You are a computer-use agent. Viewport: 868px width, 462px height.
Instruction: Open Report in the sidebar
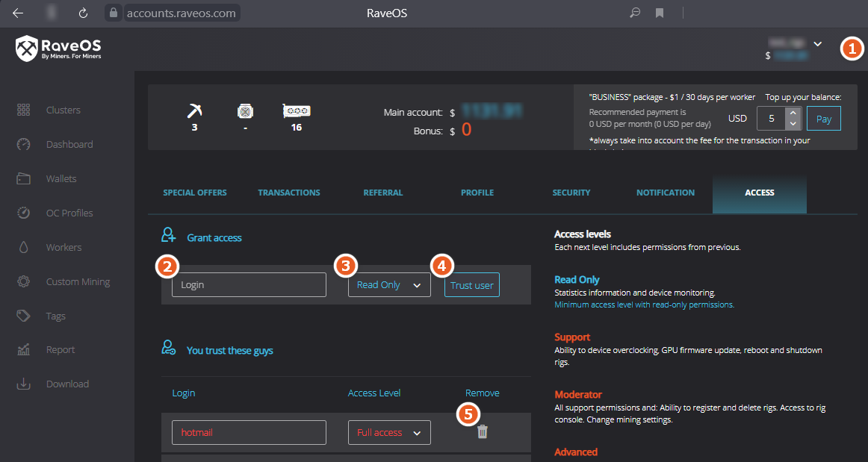point(61,350)
